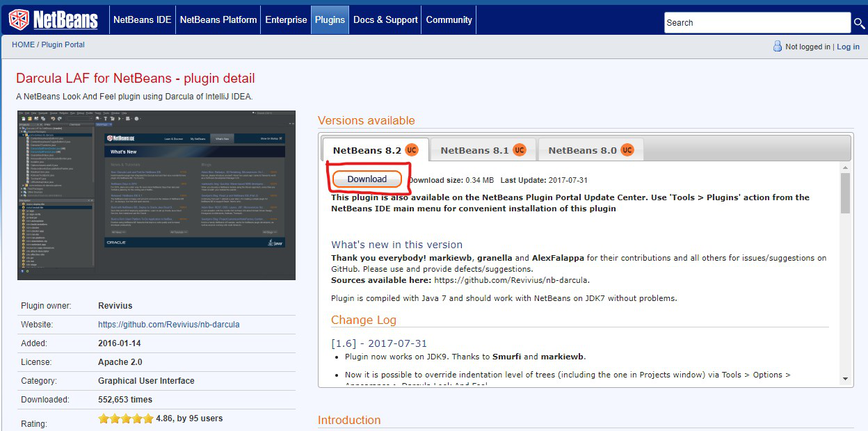This screenshot has width=868, height=431.
Task: Click the 'Apache 2.0' license value
Action: click(120, 361)
